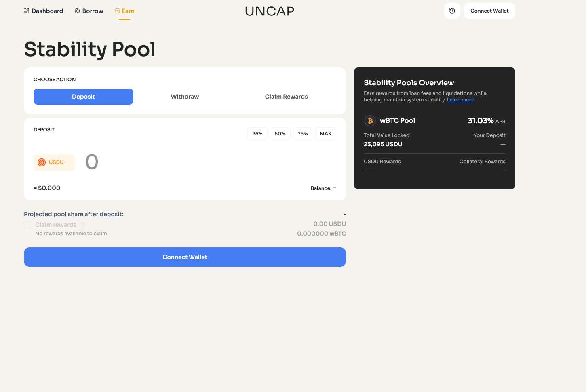
Task: Select the Deposit action button
Action: coord(83,97)
